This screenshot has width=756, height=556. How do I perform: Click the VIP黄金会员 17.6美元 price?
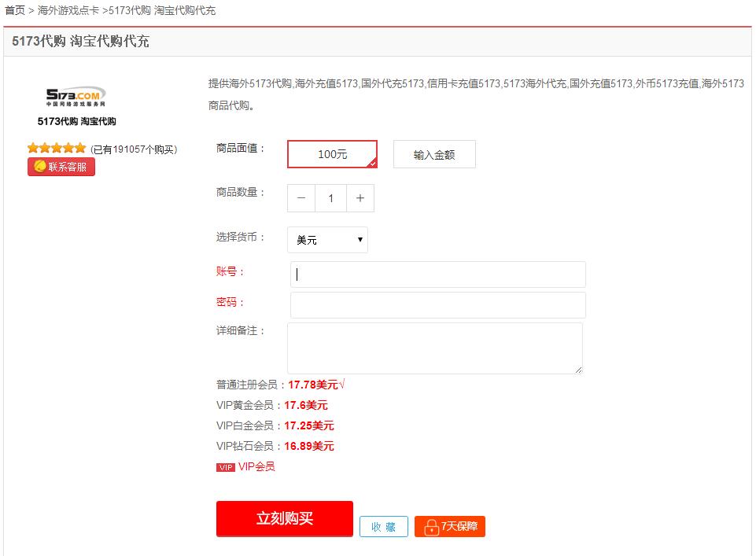tap(306, 405)
